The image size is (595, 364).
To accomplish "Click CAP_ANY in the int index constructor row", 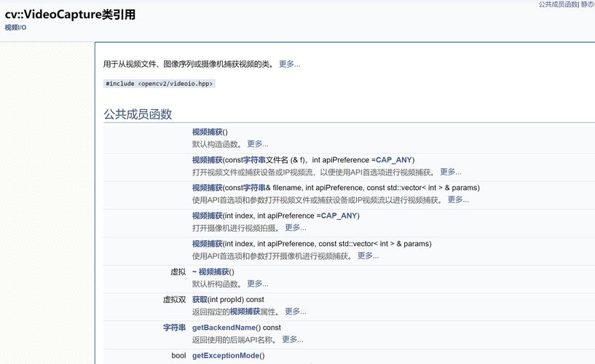I will click(339, 215).
